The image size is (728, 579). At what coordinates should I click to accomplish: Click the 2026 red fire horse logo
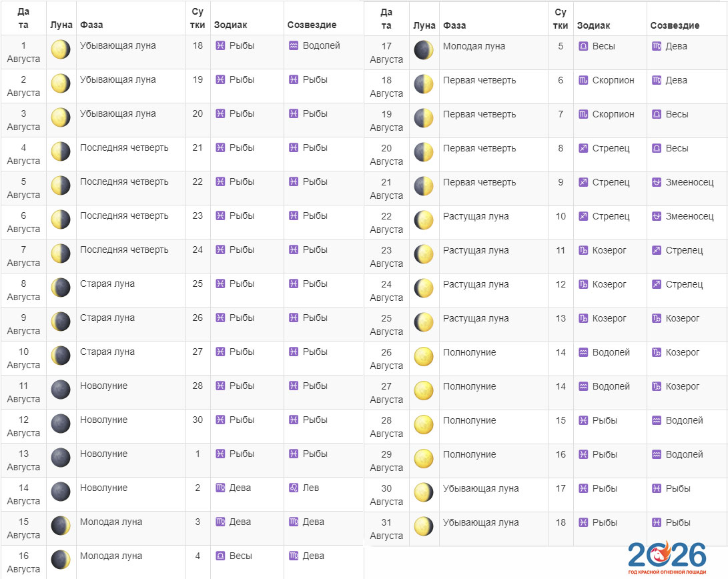[667, 558]
